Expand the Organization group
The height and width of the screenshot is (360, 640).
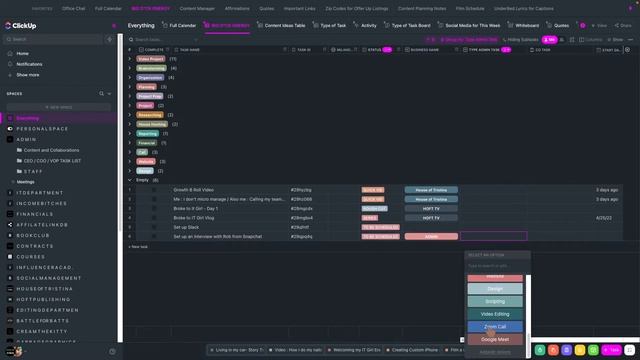point(130,78)
